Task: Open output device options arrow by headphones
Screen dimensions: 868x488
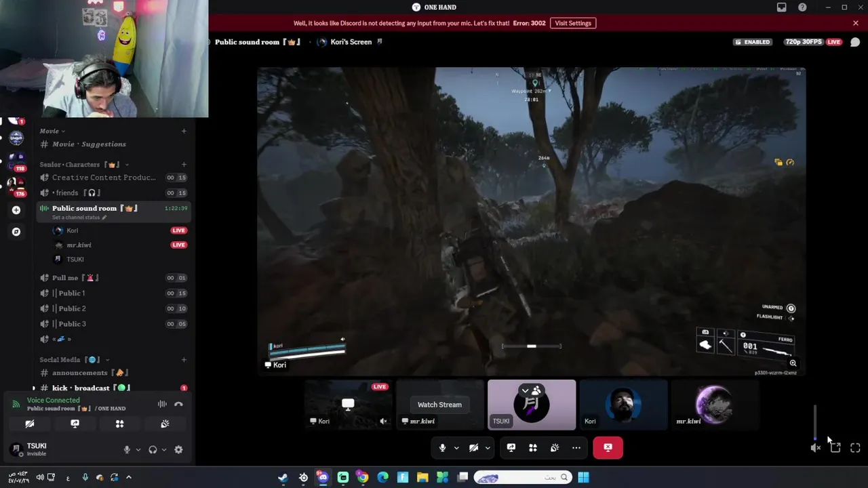Action: (163, 449)
